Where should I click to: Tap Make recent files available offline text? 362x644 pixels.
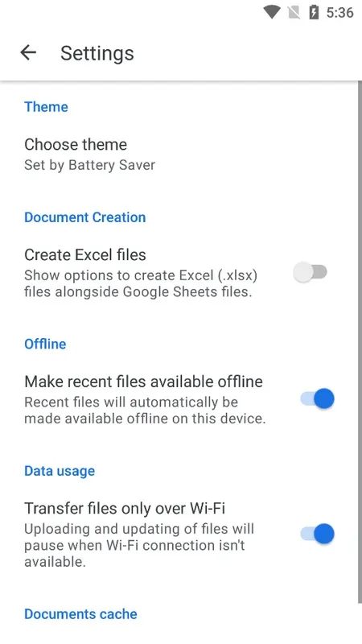(143, 382)
